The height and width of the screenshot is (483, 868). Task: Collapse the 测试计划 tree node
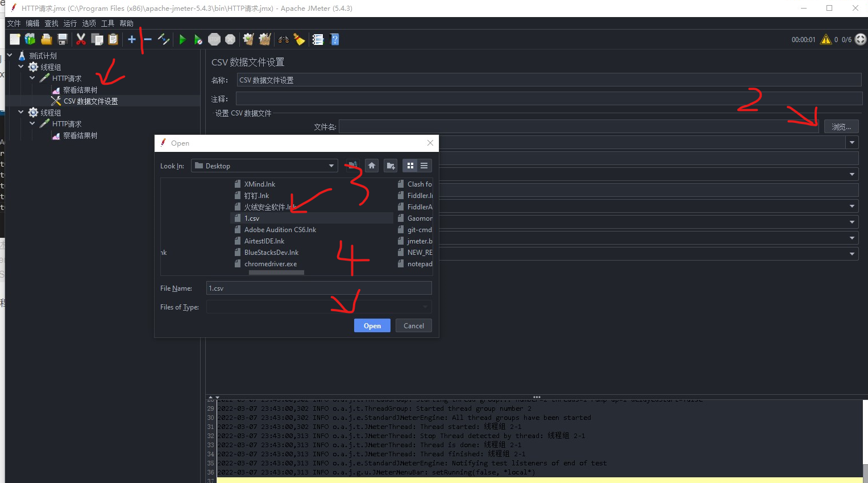(10, 55)
